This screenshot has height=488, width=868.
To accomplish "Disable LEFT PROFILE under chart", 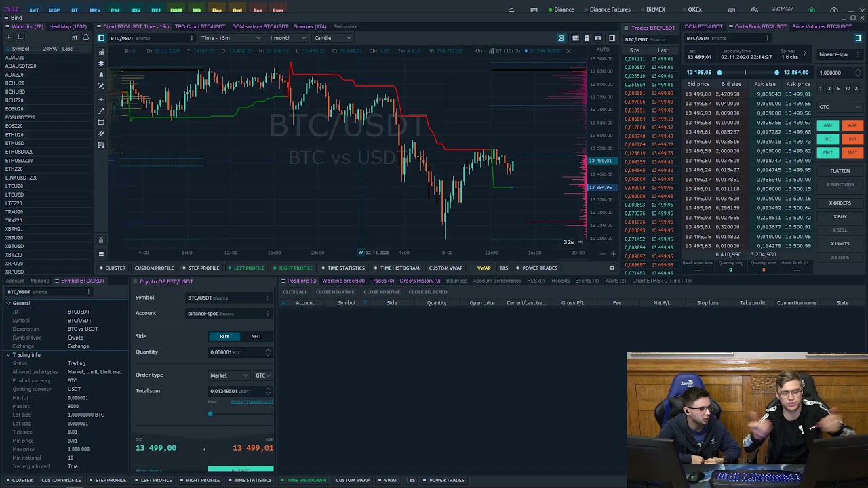I will pos(247,268).
